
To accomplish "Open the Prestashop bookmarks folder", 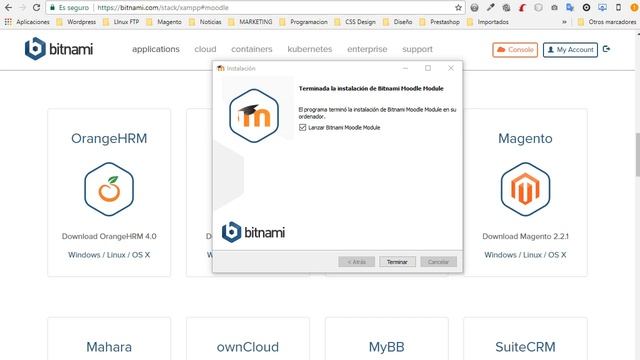I will point(440,22).
